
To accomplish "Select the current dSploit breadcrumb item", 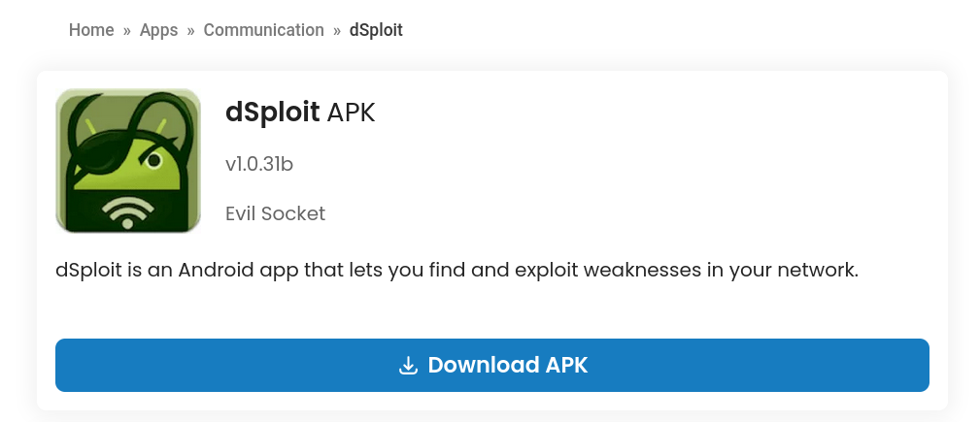I will [x=376, y=30].
